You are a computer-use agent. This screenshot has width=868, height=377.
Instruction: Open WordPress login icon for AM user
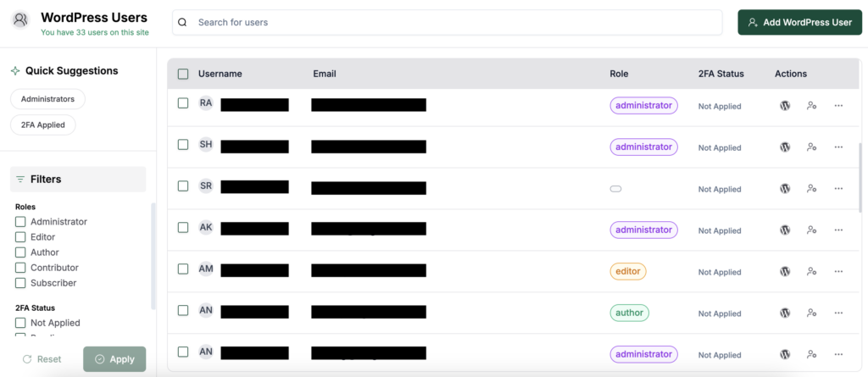pos(785,271)
